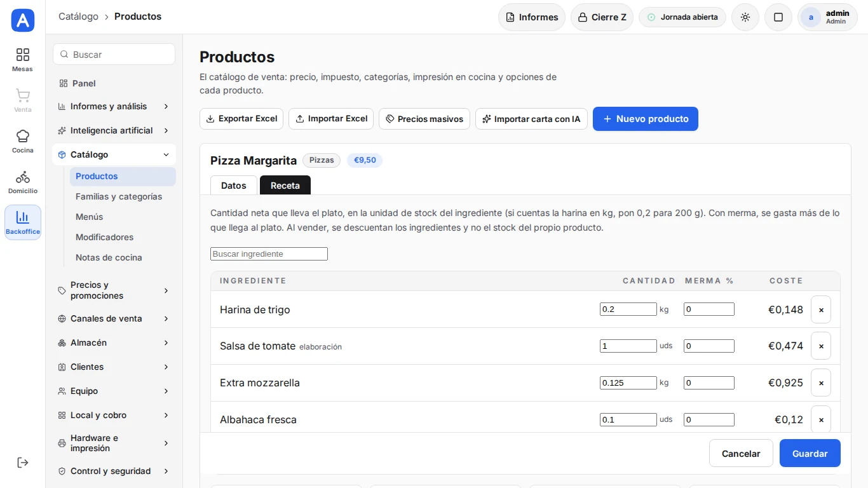868x488 pixels.
Task: Open the Panel menu item
Action: click(x=114, y=83)
